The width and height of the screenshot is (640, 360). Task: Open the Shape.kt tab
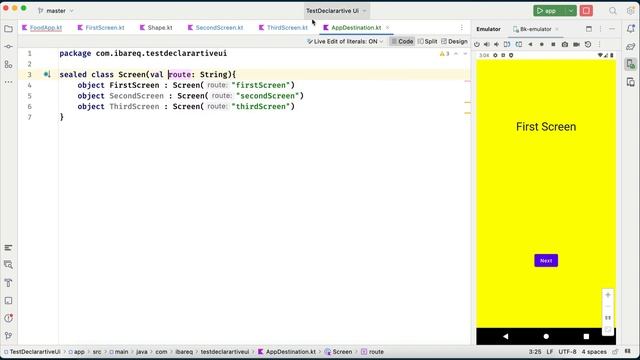click(x=156, y=27)
